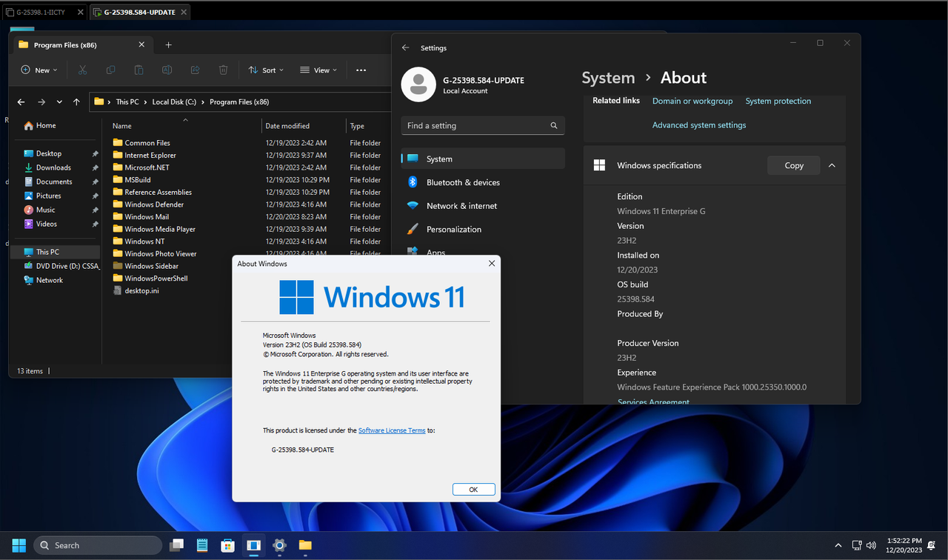Click the Paste icon in Explorer toolbar
The width and height of the screenshot is (948, 560).
coord(138,70)
